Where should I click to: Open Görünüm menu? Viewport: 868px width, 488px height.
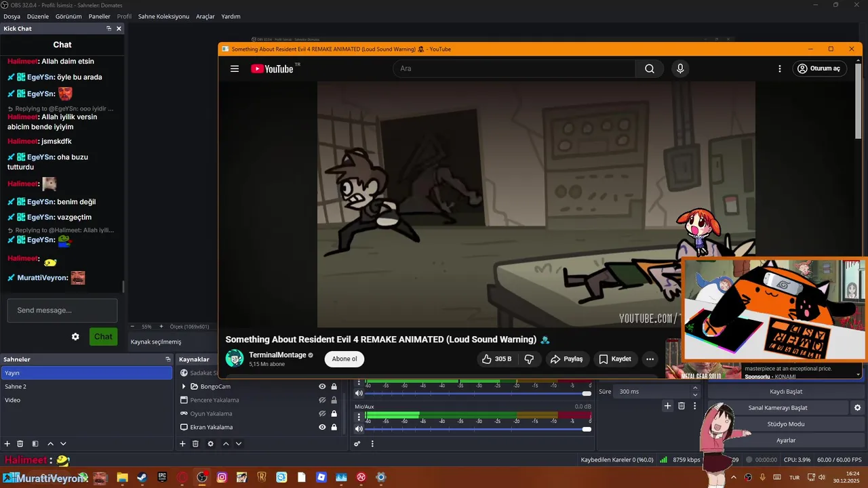[x=68, y=16]
